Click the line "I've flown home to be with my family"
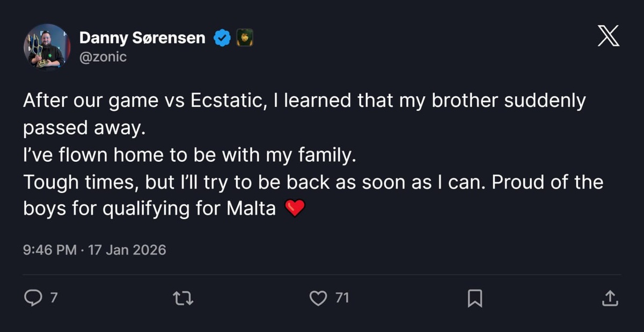The height and width of the screenshot is (332, 644). tap(189, 155)
